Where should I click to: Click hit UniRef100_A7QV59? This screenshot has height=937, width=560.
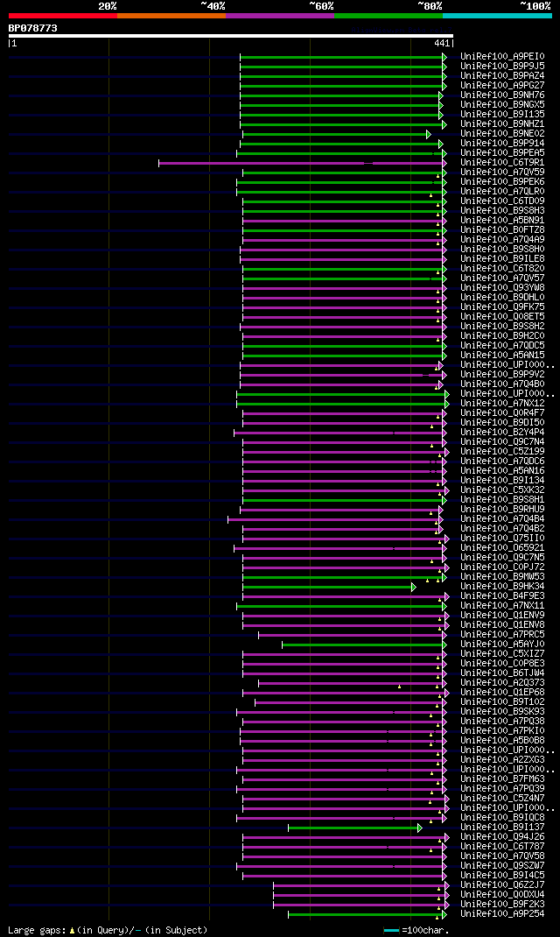coord(502,173)
